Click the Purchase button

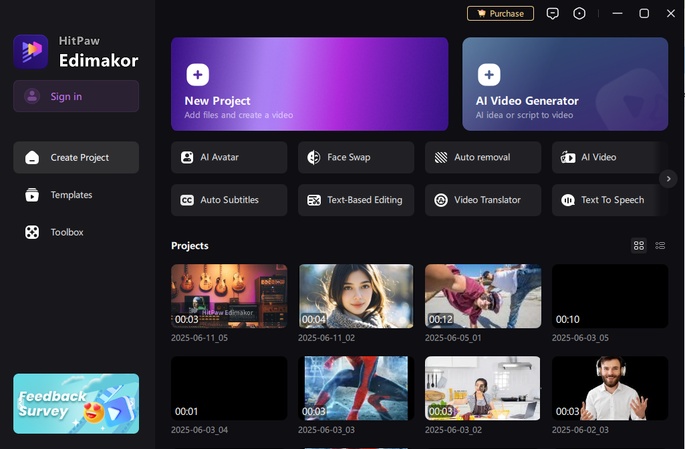[x=500, y=14]
